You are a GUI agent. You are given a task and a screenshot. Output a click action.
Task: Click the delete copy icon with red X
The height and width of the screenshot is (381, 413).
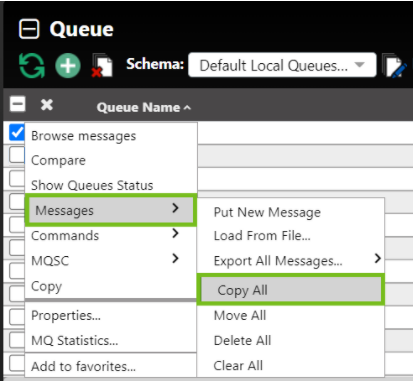102,65
